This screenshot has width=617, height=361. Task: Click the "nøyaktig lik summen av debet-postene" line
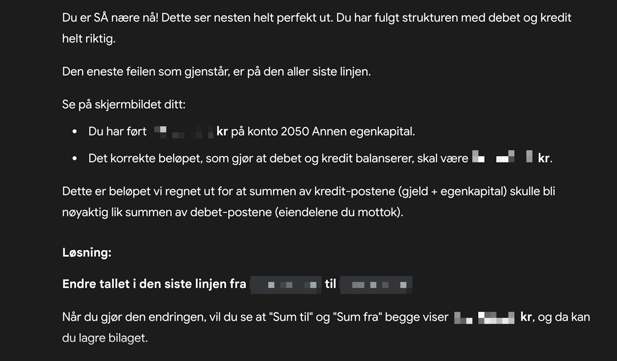233,212
